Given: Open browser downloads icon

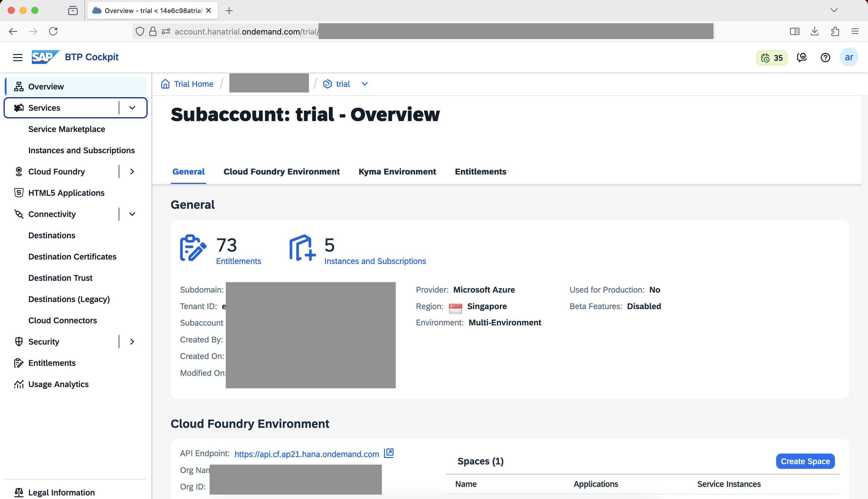Looking at the screenshot, I should [x=815, y=32].
